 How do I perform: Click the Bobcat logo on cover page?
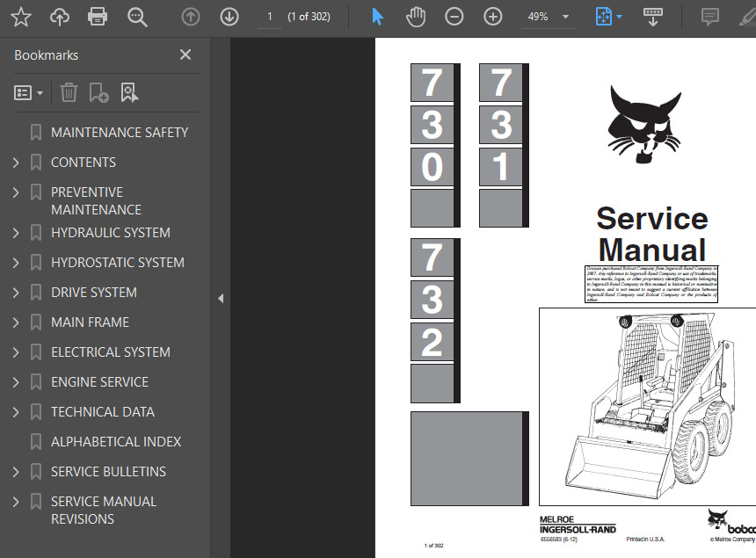click(644, 124)
